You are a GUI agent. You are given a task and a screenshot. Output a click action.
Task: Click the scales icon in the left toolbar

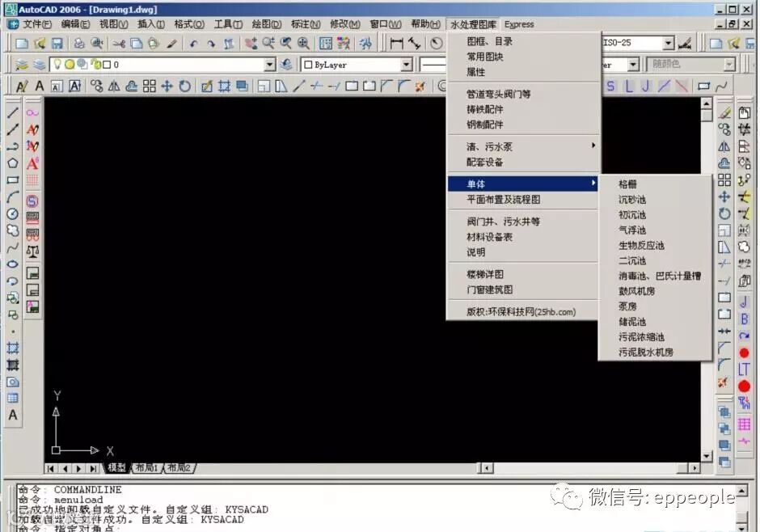point(32,251)
